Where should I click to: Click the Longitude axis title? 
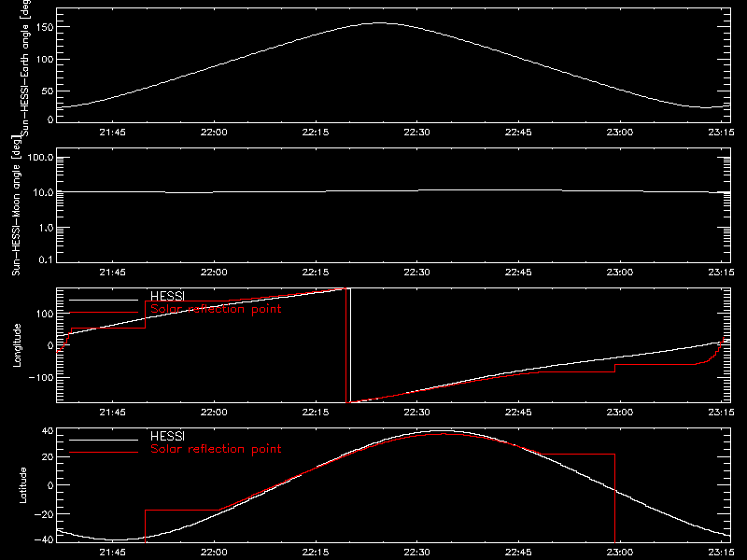[17, 345]
